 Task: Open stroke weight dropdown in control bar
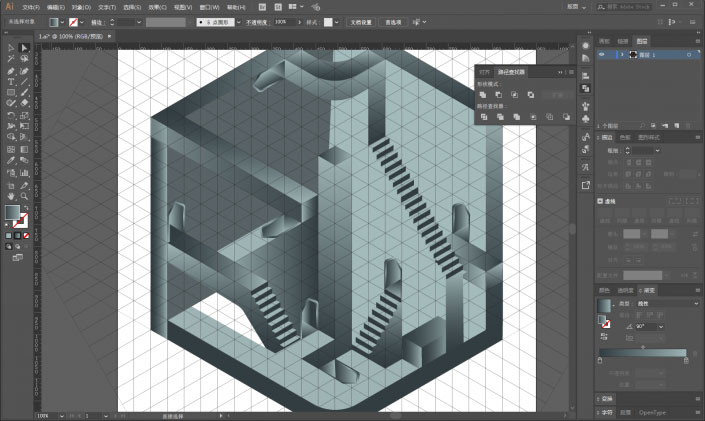pyautogui.click(x=139, y=22)
